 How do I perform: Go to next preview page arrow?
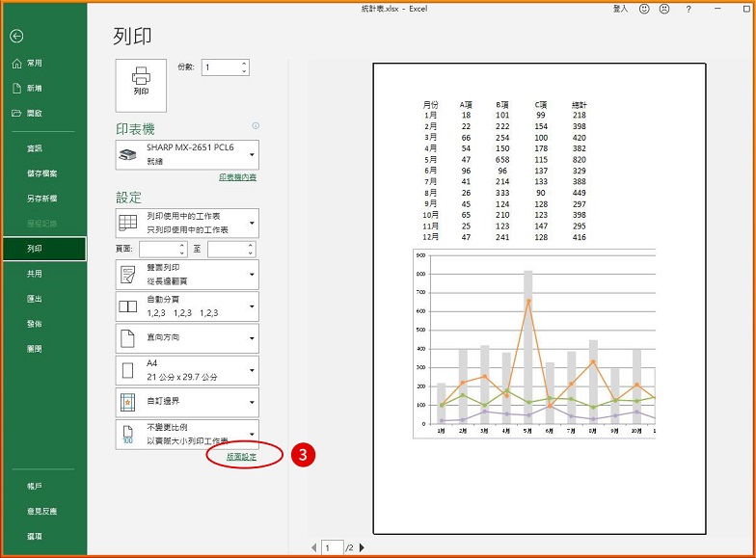363,547
